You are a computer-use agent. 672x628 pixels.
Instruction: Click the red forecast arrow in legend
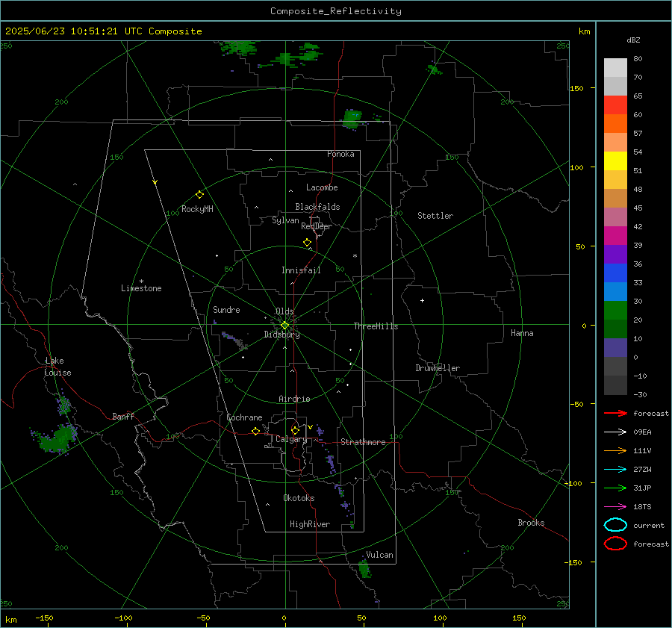(x=615, y=413)
